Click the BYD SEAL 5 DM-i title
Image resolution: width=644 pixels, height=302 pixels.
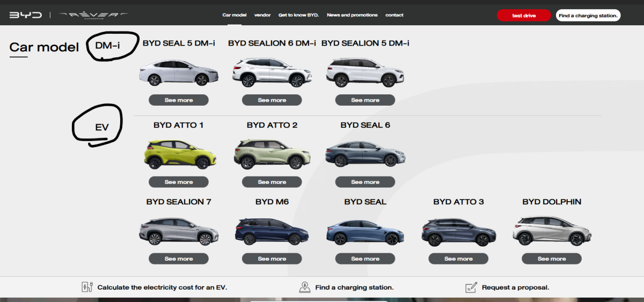[179, 43]
